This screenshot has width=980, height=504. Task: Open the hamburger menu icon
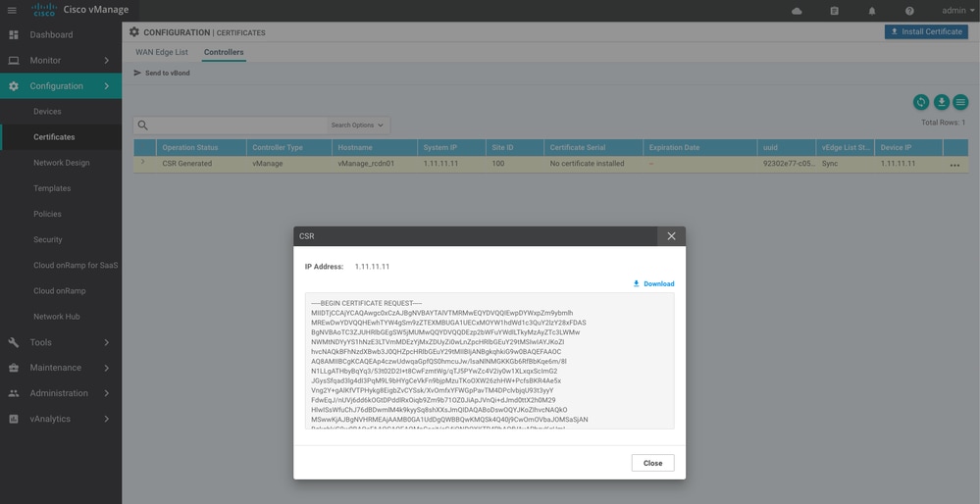pos(12,11)
